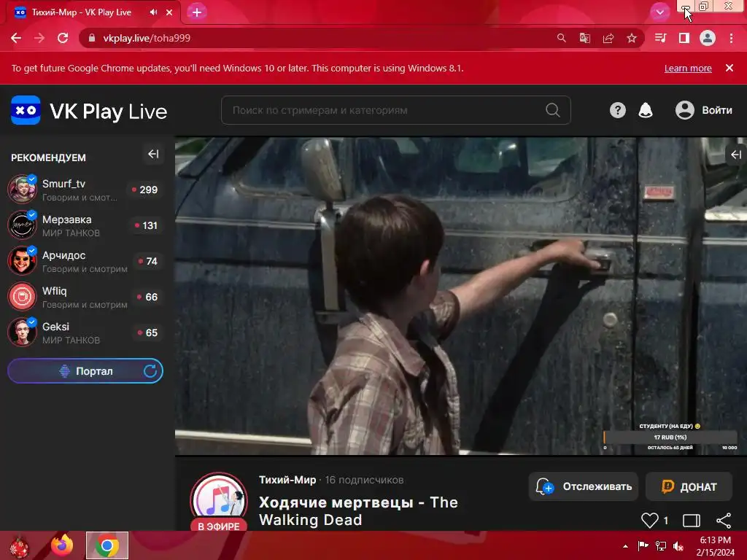Click the VK Play Live logo icon
The height and width of the screenshot is (560, 747).
tap(26, 110)
